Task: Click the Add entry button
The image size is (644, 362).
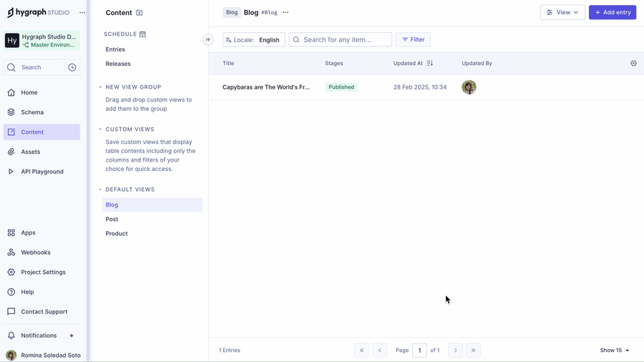Action: click(x=612, y=12)
